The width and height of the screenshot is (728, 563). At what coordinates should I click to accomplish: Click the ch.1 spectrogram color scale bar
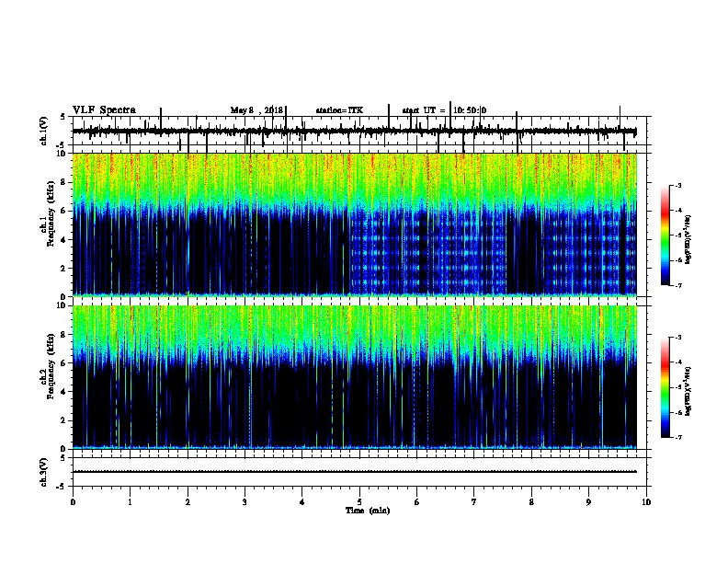665,236
